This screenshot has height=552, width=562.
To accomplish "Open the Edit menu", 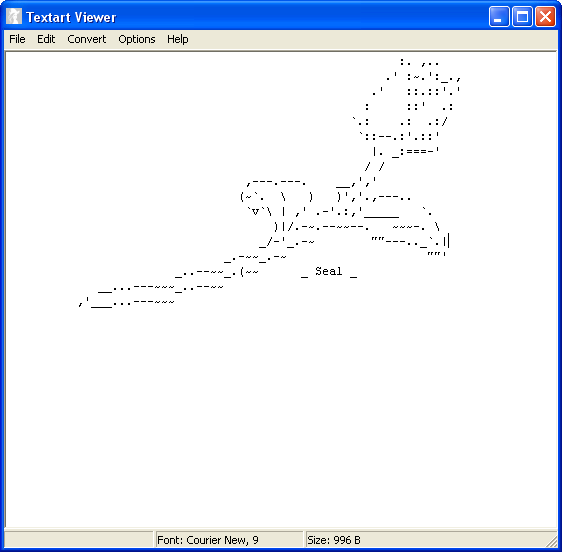I will (46, 39).
